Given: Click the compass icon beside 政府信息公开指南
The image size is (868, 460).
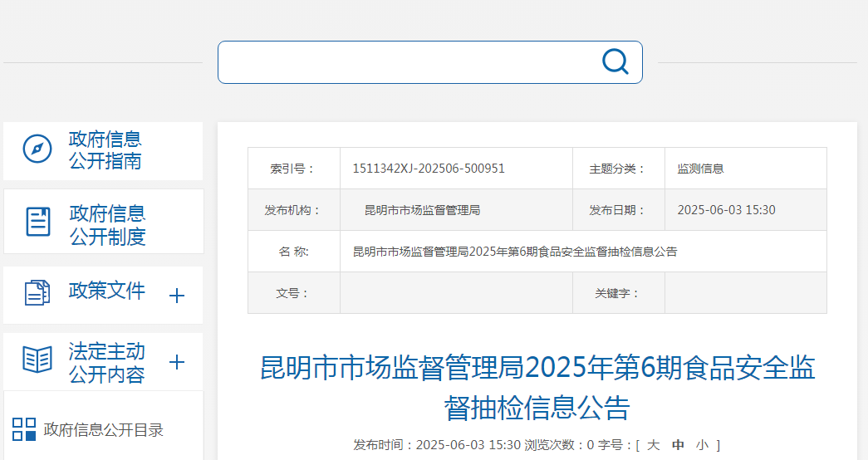Looking at the screenshot, I should (x=37, y=149).
